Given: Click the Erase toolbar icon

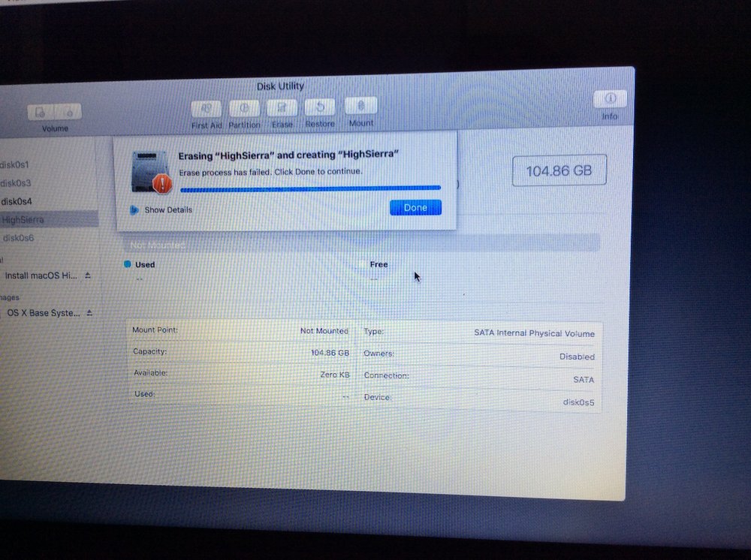Looking at the screenshot, I should pos(282,107).
